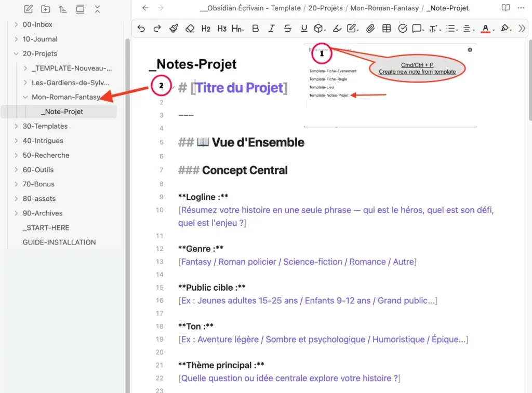Open the _START-HERE note
The width and height of the screenshot is (532, 393).
(x=46, y=227)
